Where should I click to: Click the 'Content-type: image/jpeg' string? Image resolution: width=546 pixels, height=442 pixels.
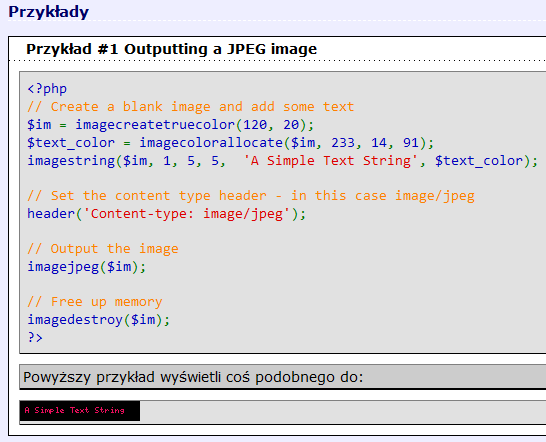[x=186, y=214]
